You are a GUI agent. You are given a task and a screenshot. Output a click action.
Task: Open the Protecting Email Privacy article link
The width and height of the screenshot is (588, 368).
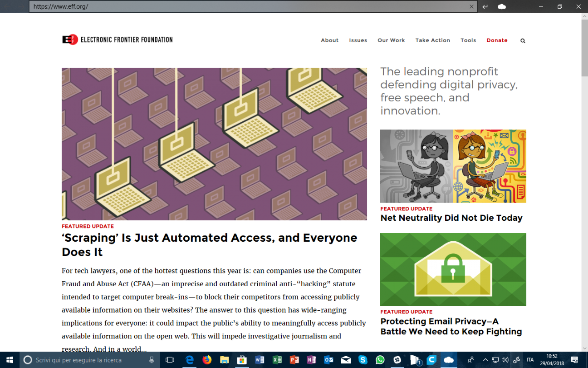(x=451, y=326)
